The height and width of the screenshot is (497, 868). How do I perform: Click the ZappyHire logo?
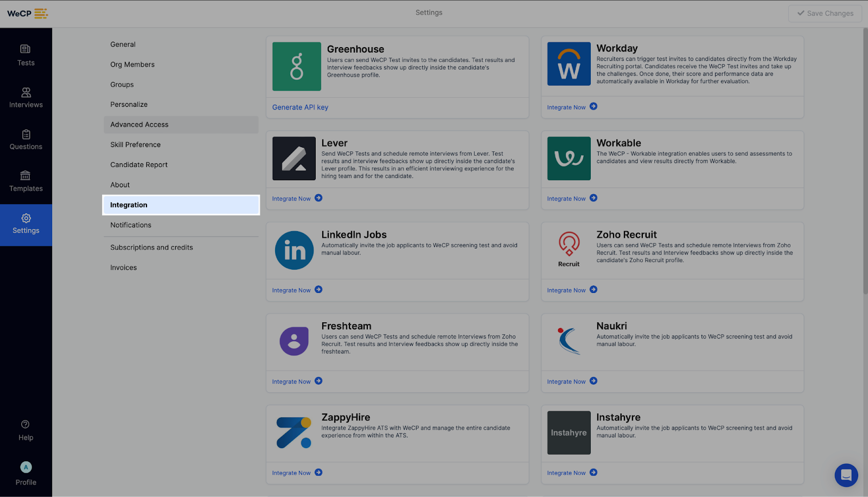coord(293,432)
